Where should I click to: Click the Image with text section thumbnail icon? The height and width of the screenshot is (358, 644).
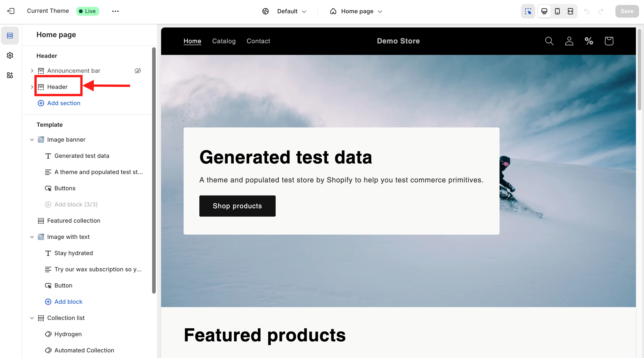coord(41,237)
